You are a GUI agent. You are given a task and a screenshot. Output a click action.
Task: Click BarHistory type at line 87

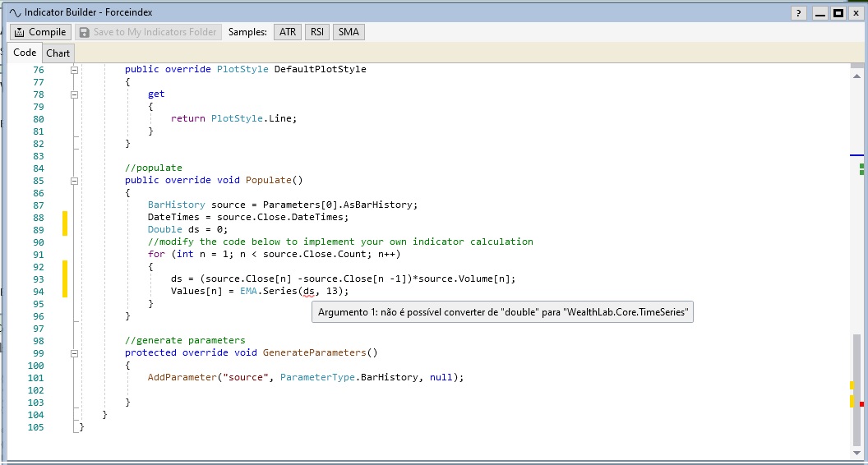(x=177, y=205)
